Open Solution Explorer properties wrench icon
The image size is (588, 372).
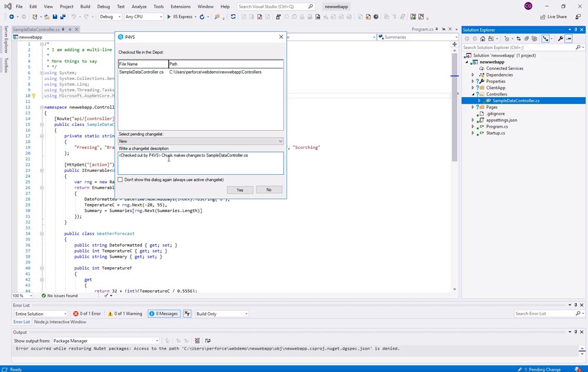pos(560,38)
